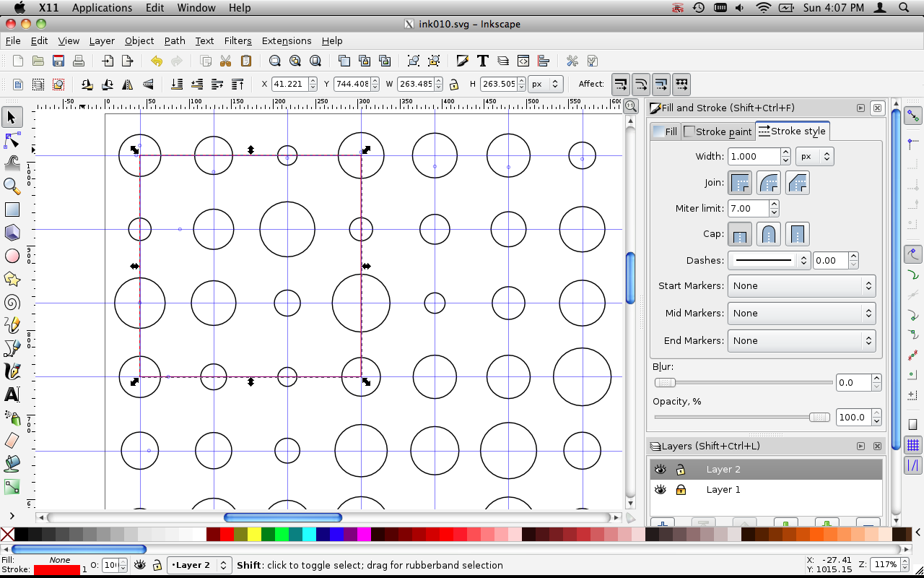
Task: Select the Rectangle tool
Action: (12, 210)
